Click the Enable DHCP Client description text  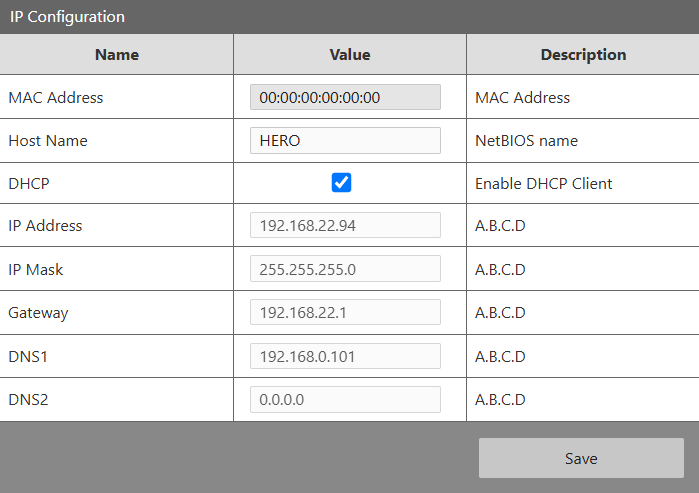point(543,184)
